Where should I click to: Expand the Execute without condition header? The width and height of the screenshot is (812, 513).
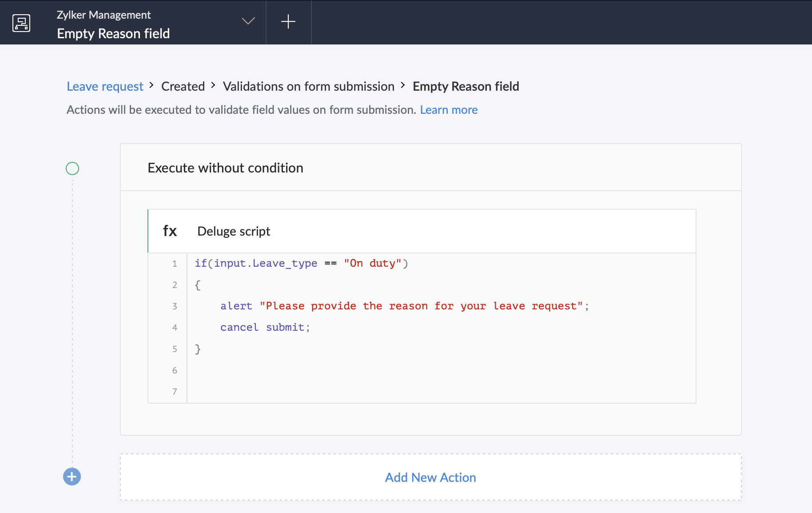(x=225, y=168)
